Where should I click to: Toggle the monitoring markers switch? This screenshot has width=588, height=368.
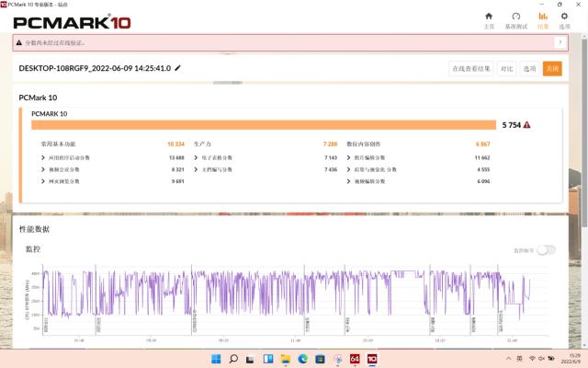[546, 250]
